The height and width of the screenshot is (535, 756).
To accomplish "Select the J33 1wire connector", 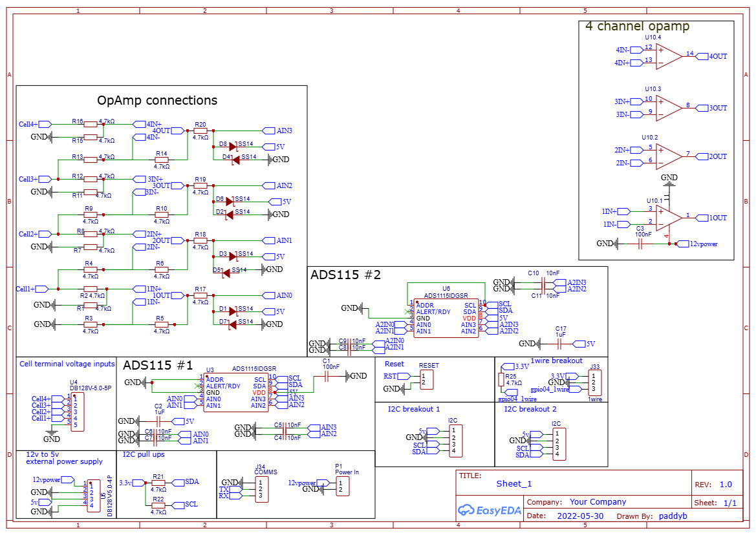I will click(595, 382).
